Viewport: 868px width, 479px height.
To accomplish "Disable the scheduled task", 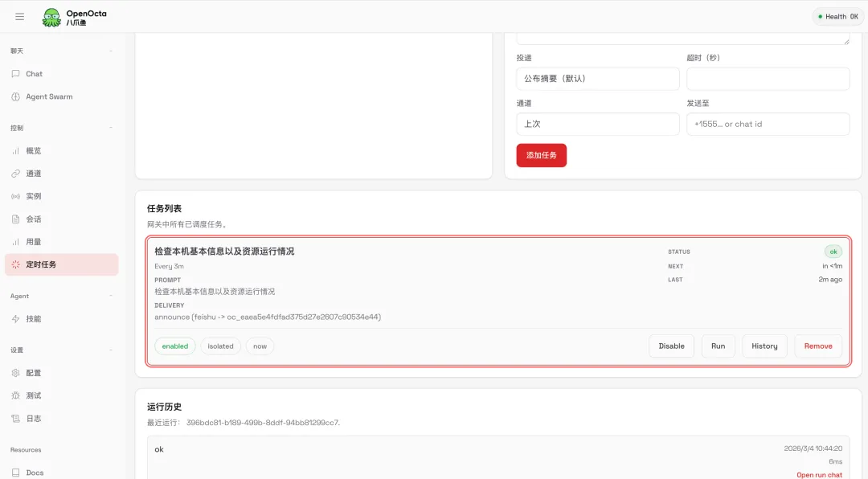I will 671,346.
